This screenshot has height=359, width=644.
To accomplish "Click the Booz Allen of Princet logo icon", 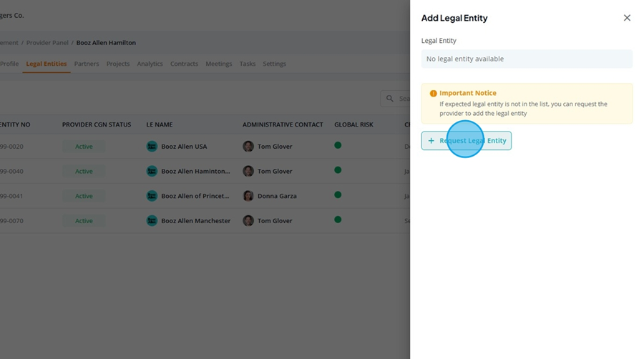I will (x=152, y=196).
